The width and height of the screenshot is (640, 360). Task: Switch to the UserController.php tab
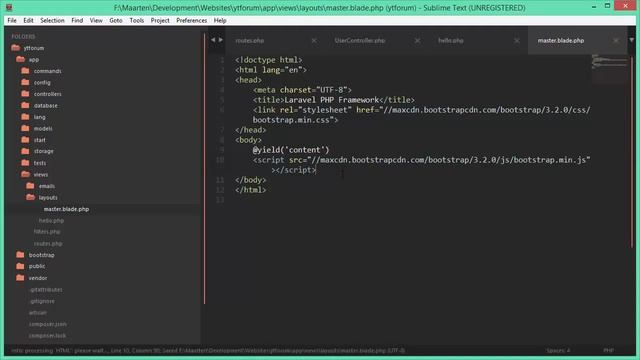click(x=360, y=40)
